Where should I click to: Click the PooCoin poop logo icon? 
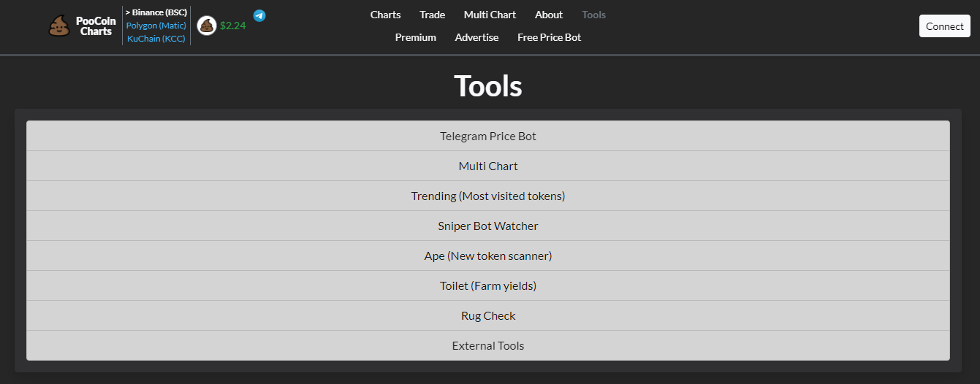pyautogui.click(x=59, y=26)
